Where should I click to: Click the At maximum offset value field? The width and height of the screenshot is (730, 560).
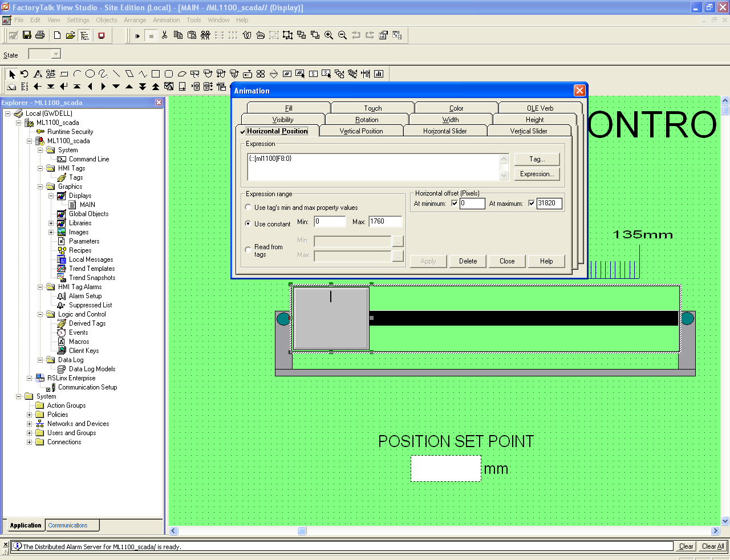tap(549, 203)
